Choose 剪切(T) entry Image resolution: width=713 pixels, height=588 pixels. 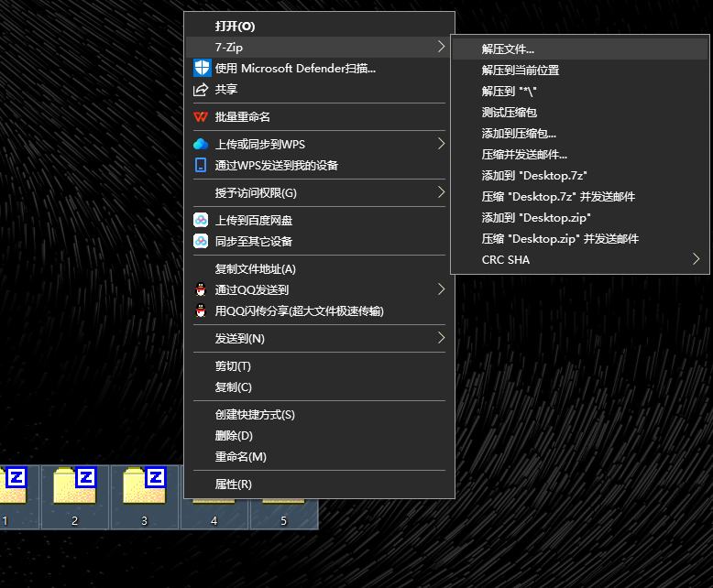point(319,365)
